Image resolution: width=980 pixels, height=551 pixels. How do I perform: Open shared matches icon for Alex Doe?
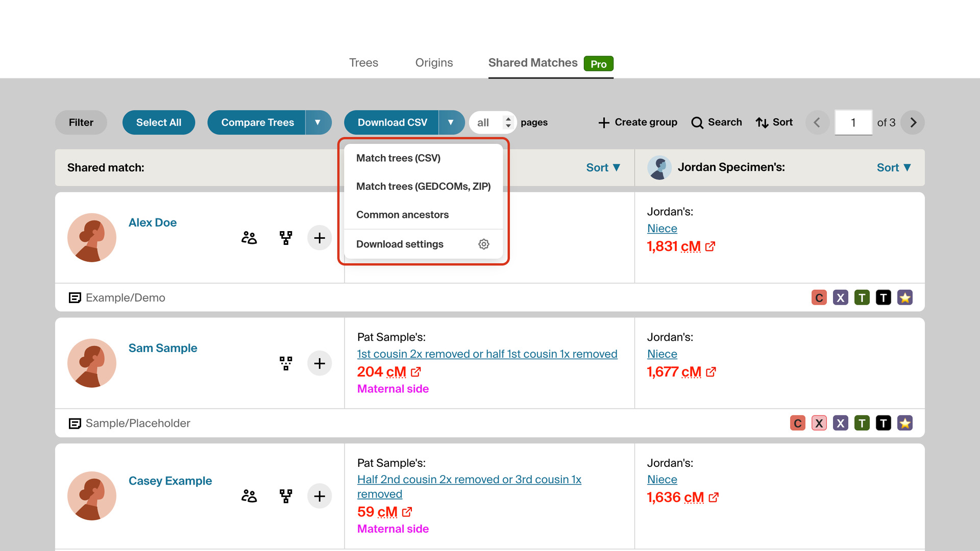pos(249,238)
